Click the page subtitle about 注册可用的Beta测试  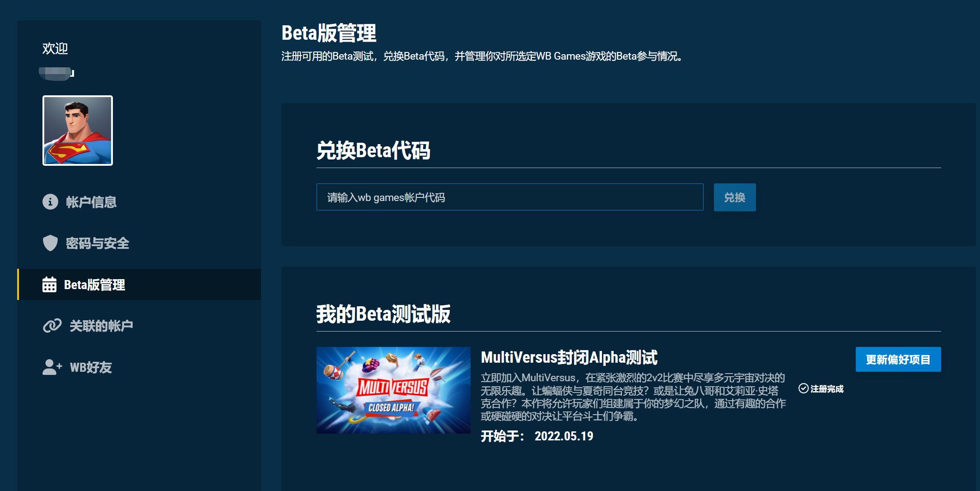click(482, 56)
